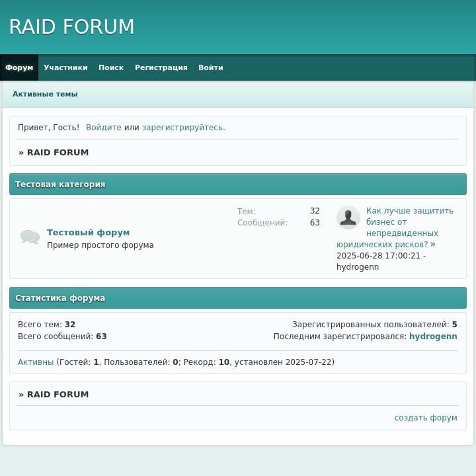
Task: Click top RAID FORUM breadcrumb
Action: point(58,153)
